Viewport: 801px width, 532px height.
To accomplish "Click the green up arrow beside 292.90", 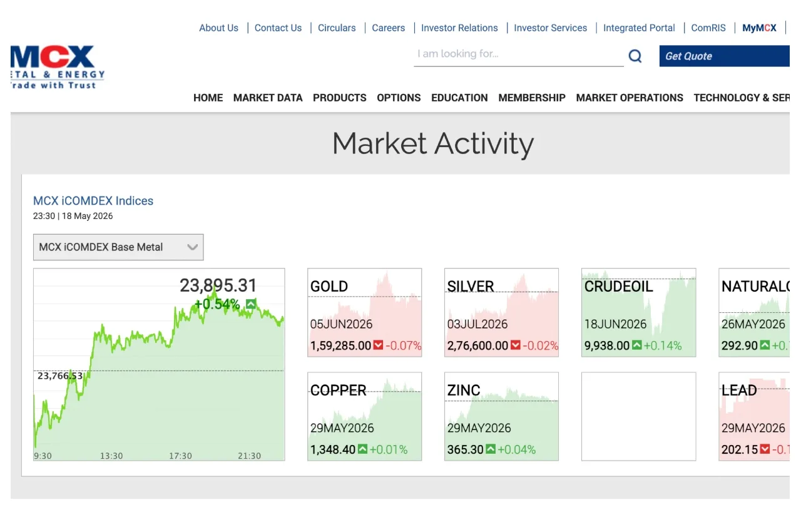I will click(x=765, y=345).
